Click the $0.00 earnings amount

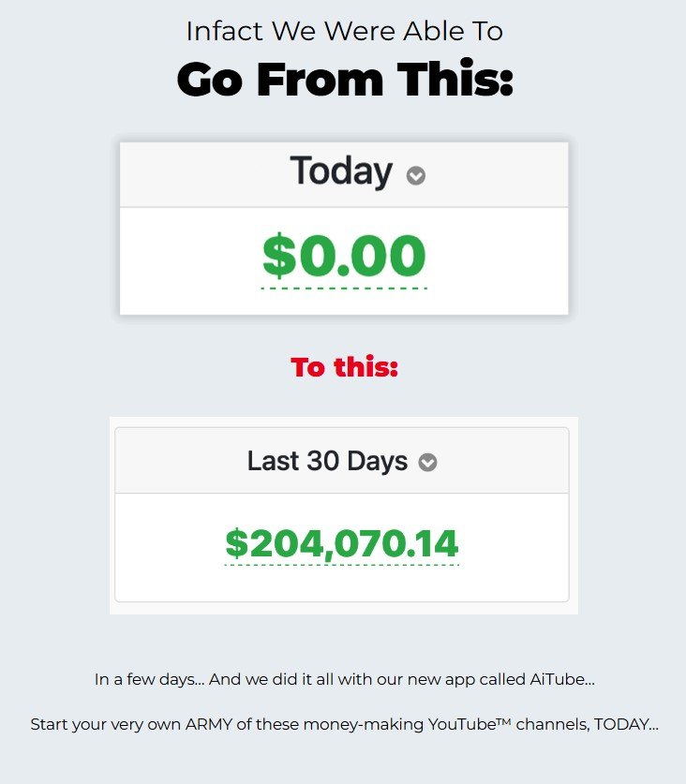coord(344,257)
